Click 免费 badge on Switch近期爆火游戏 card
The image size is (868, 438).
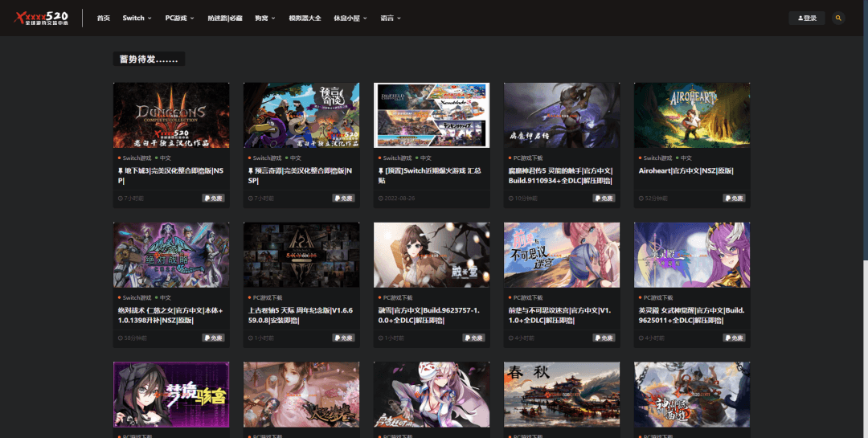(473, 198)
